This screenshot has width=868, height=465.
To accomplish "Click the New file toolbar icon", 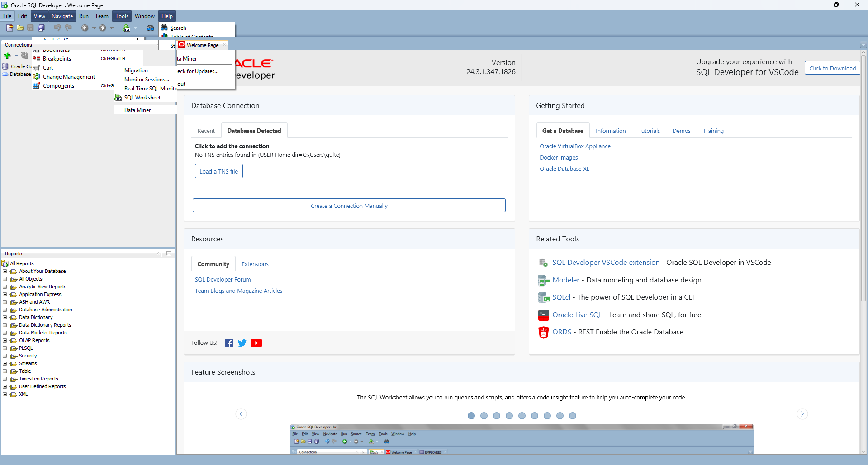I will tap(9, 28).
